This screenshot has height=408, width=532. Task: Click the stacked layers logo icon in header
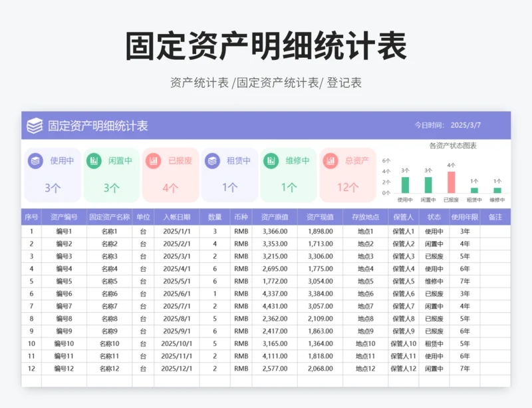click(35, 126)
